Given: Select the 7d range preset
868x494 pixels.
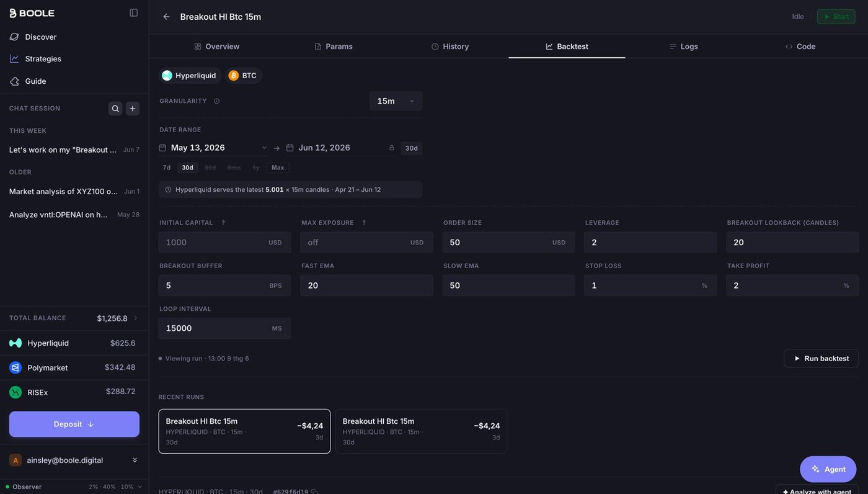Looking at the screenshot, I should 167,168.
